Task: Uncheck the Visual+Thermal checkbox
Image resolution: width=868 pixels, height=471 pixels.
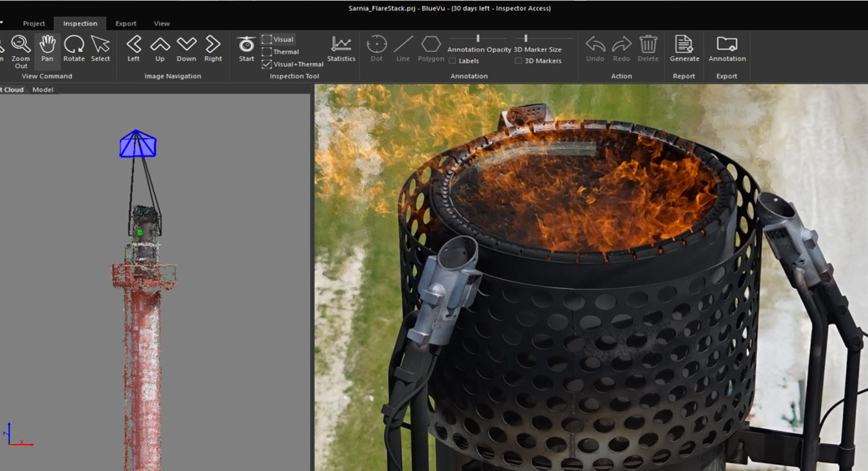Action: pos(267,64)
